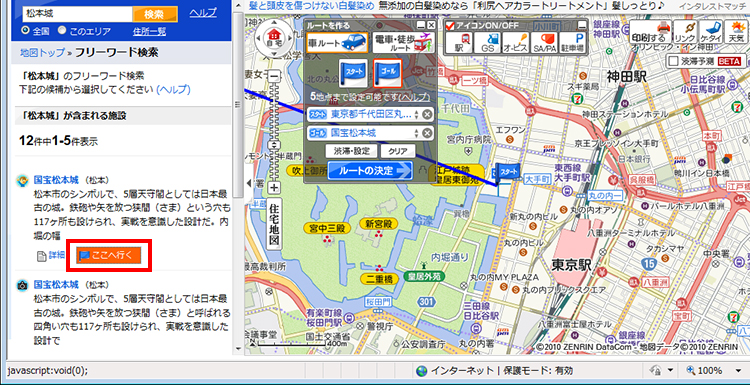Viewport: 750px width, 385px height.
Task: Click the Goal flag icon in route panel
Action: click(x=387, y=73)
